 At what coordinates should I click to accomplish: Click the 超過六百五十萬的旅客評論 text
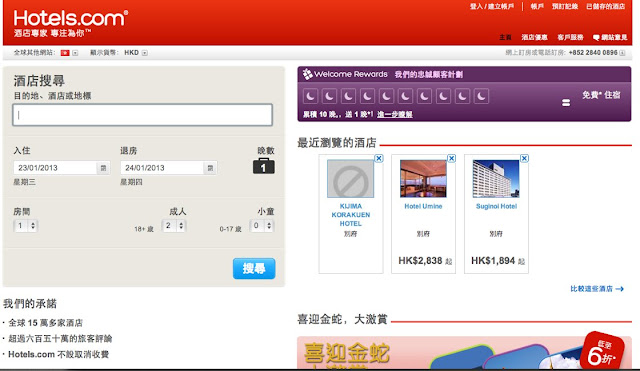[60, 339]
